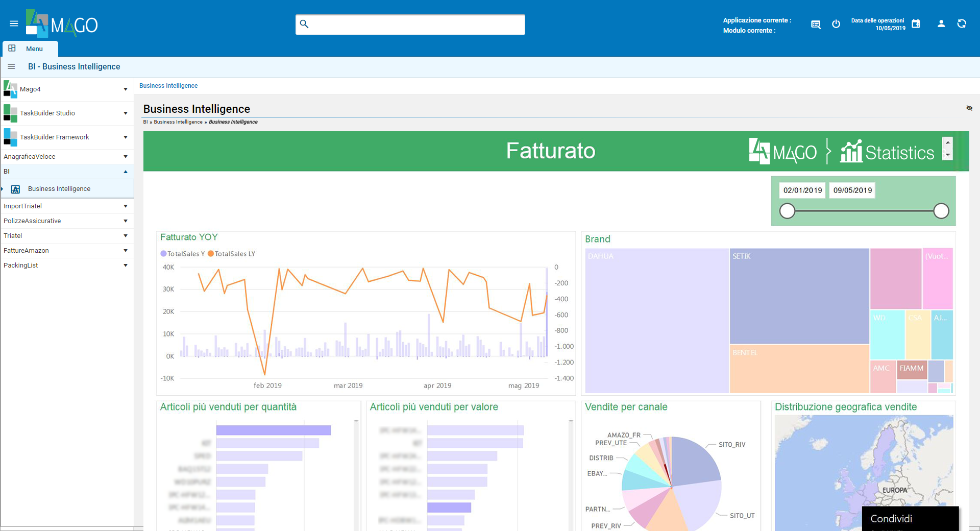Expand the PolizzeAssicurative group
Screen dimensions: 980x531
(x=126, y=221)
